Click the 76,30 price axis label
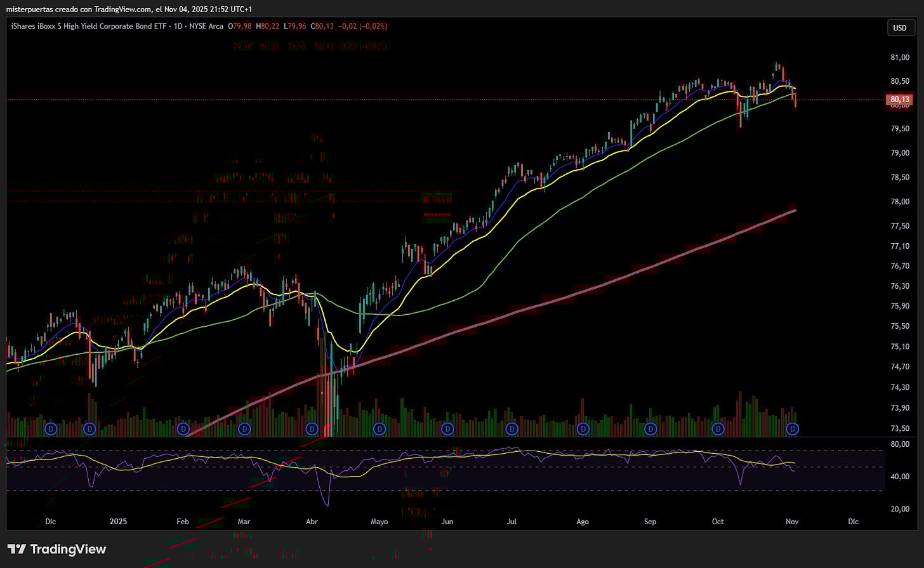This screenshot has height=568, width=924. point(899,286)
